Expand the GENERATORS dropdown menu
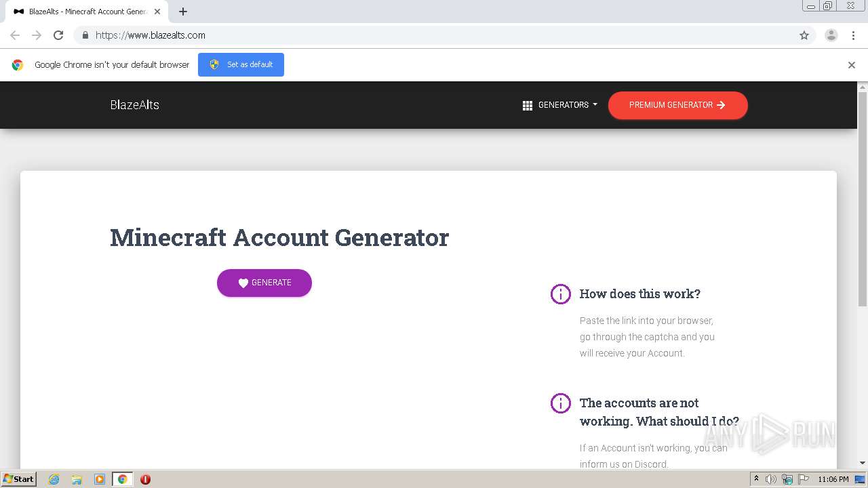This screenshot has width=868, height=488. coord(560,105)
